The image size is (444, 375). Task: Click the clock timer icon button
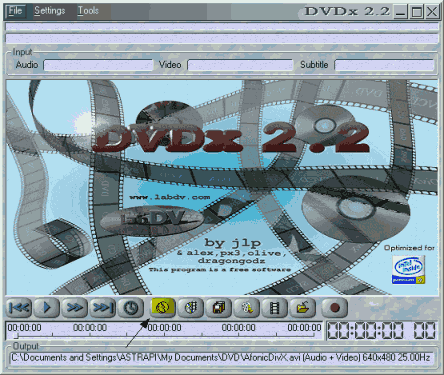tap(130, 307)
